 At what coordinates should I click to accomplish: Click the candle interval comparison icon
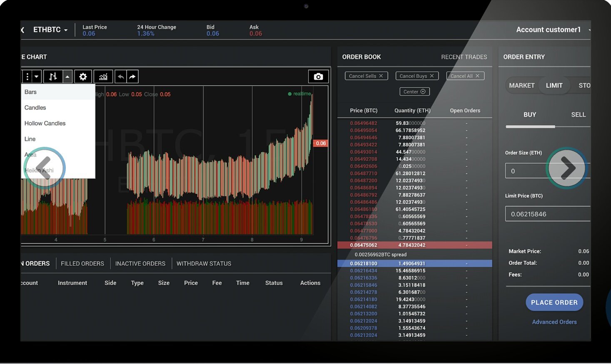click(53, 76)
